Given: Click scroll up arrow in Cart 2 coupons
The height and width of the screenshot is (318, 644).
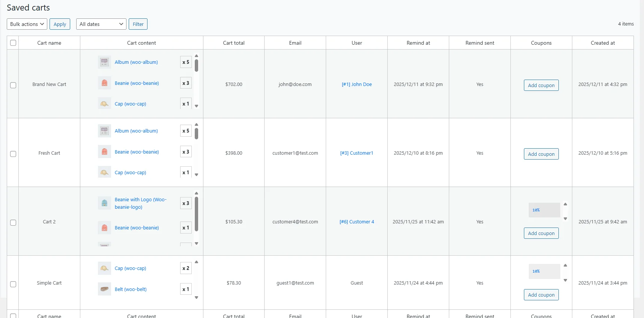Looking at the screenshot, I should click(x=565, y=204).
